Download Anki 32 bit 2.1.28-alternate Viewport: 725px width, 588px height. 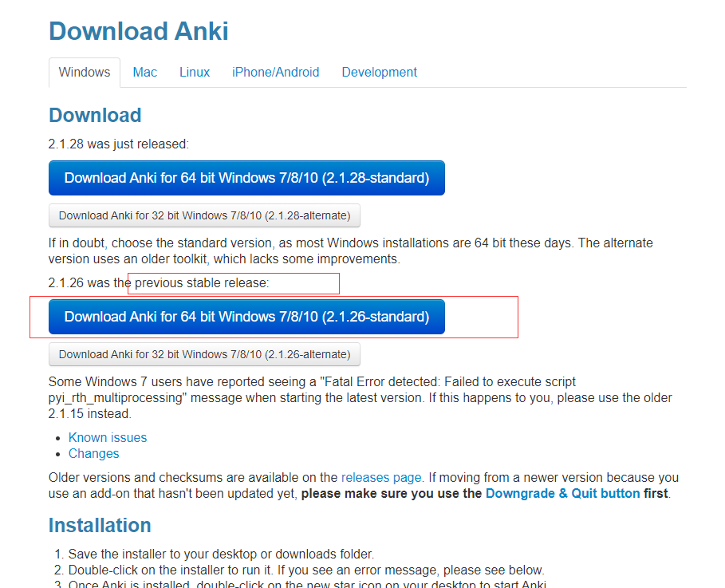point(204,215)
